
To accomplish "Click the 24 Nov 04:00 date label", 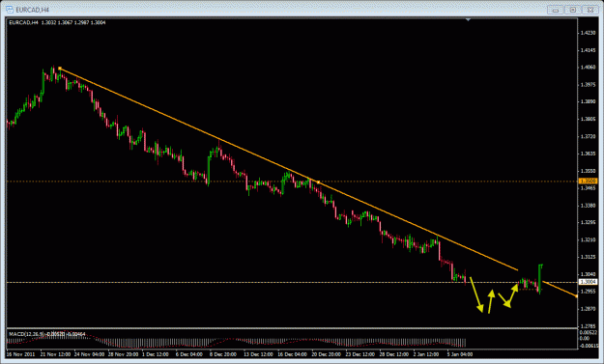I will point(89,354).
